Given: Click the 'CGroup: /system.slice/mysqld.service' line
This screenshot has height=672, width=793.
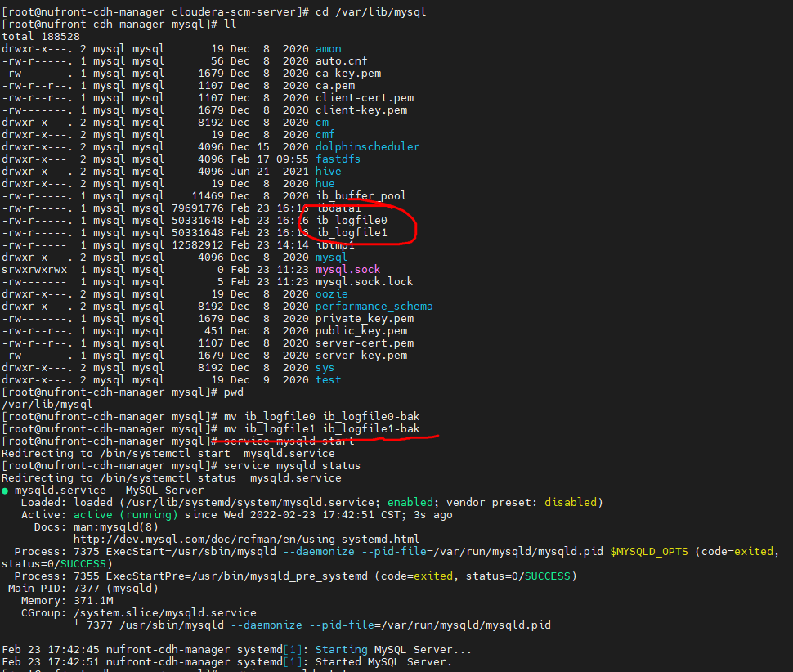Looking at the screenshot, I should 139,613.
